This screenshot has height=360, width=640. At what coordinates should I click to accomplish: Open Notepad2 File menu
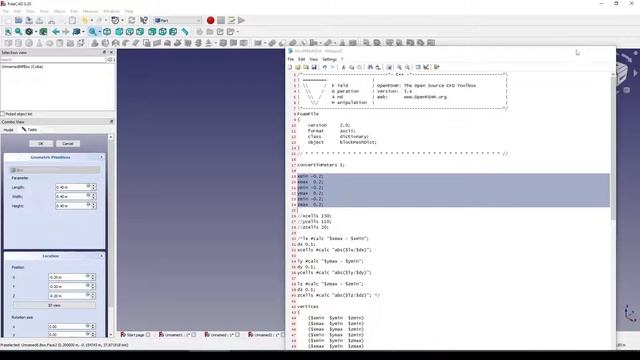point(291,59)
